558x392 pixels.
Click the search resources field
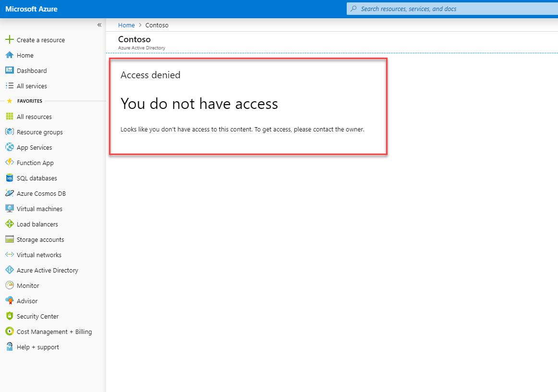(451, 9)
